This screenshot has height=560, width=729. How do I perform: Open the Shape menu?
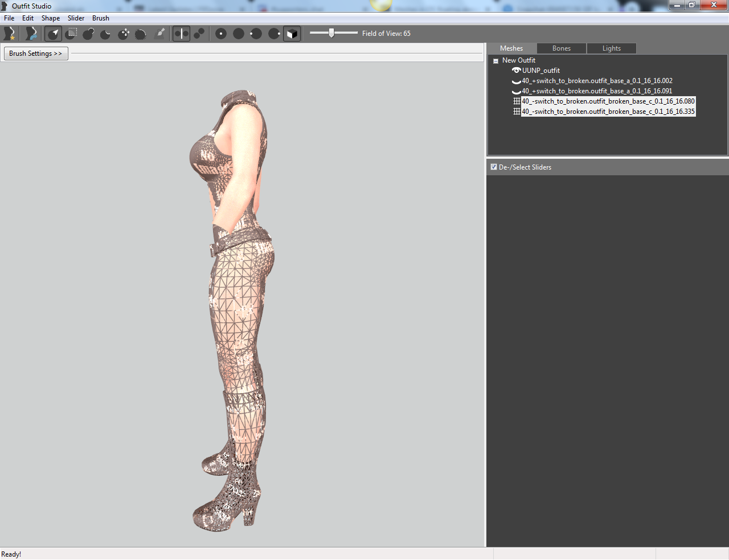coord(51,18)
